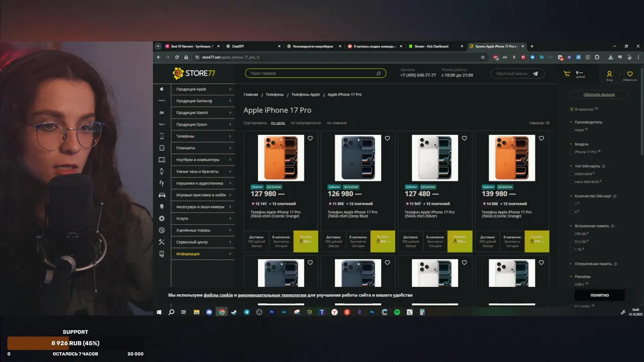
Task: Click the Обратный звонок button
Action: pyautogui.click(x=517, y=73)
